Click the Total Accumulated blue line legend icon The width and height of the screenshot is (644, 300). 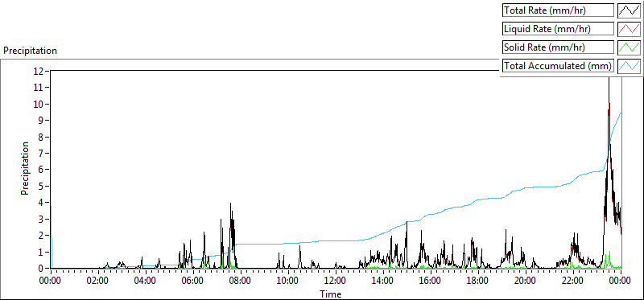tap(630, 66)
